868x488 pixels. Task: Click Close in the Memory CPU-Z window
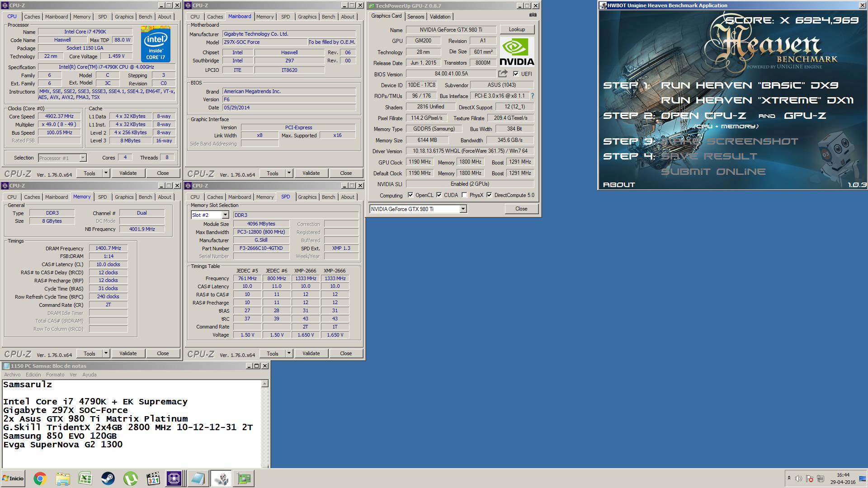coord(163,353)
